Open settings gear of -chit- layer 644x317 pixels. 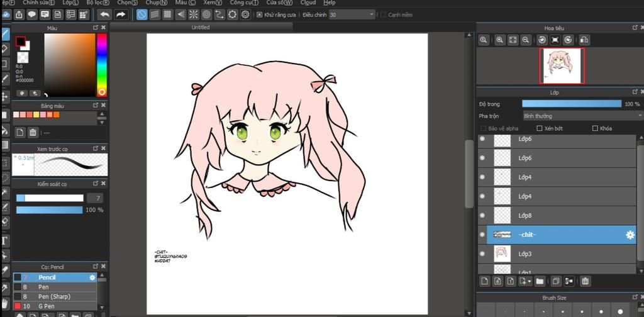[630, 235]
